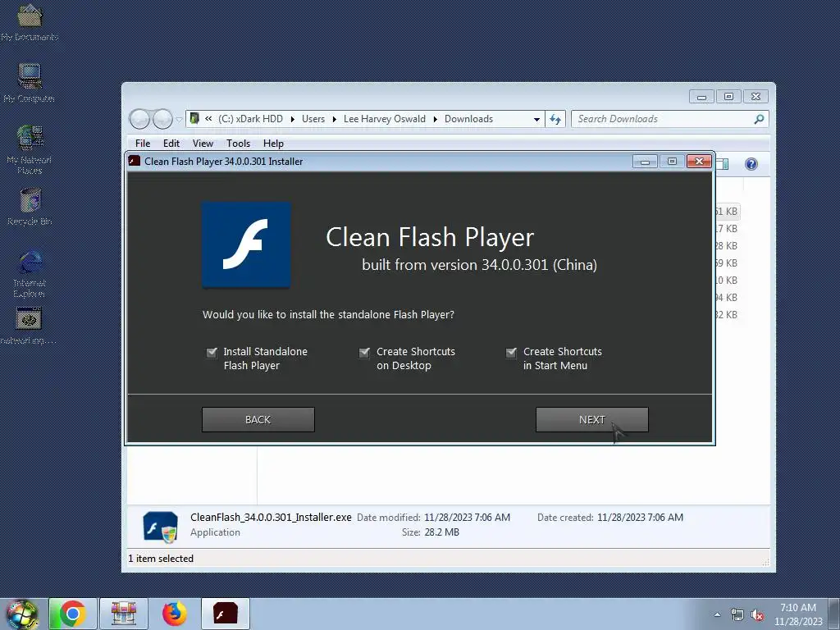The height and width of the screenshot is (630, 840).
Task: Close the Clean Flash Player installer window
Action: click(x=699, y=162)
